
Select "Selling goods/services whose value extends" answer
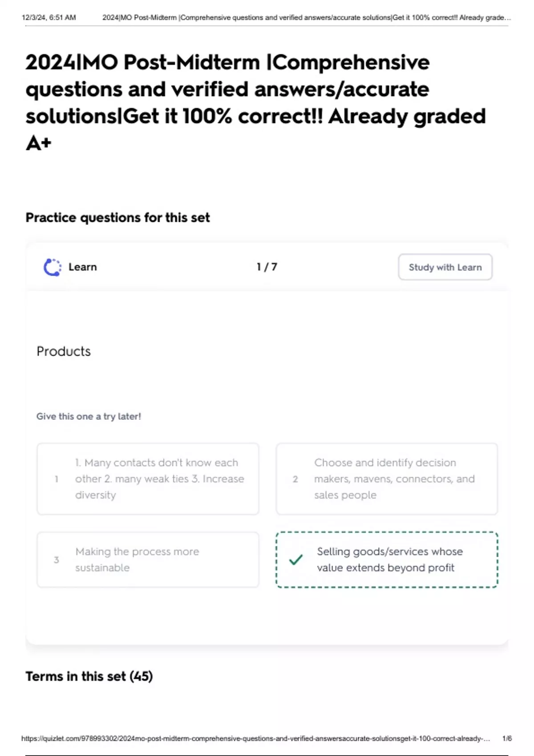pyautogui.click(x=390, y=559)
